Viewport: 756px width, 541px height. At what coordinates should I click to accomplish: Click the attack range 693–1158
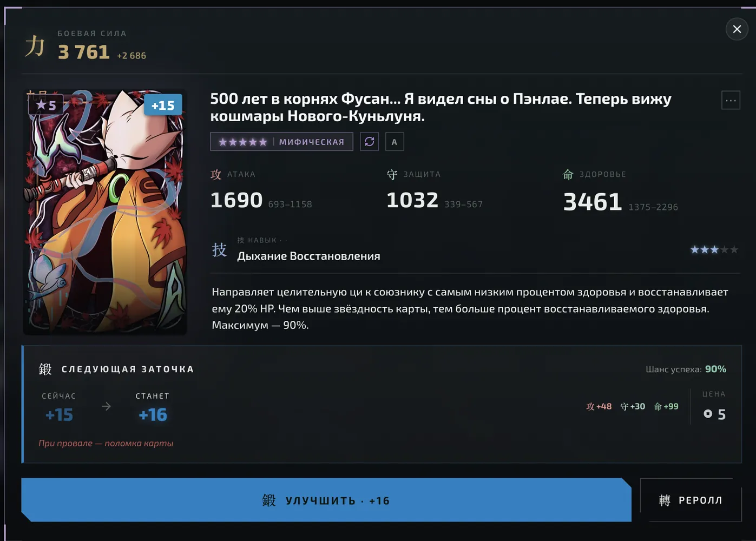point(290,204)
